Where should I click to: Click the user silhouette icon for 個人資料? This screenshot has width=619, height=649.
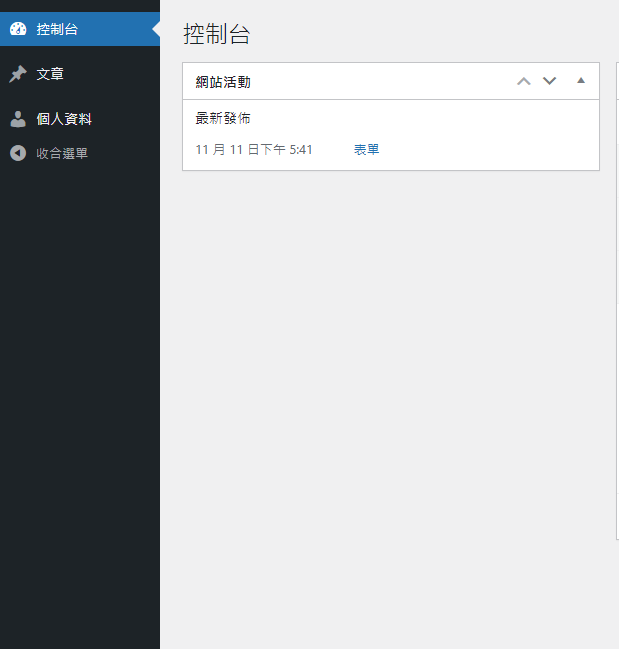tap(17, 119)
